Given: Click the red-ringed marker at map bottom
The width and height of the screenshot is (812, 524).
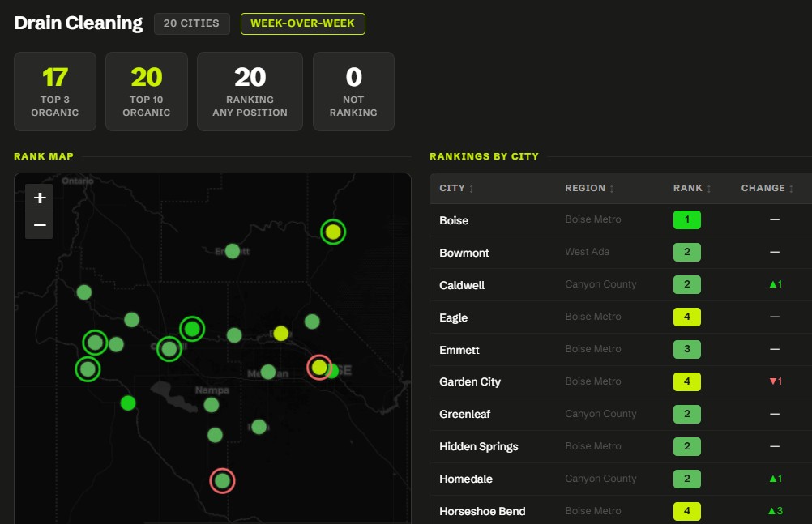Looking at the screenshot, I should [222, 481].
